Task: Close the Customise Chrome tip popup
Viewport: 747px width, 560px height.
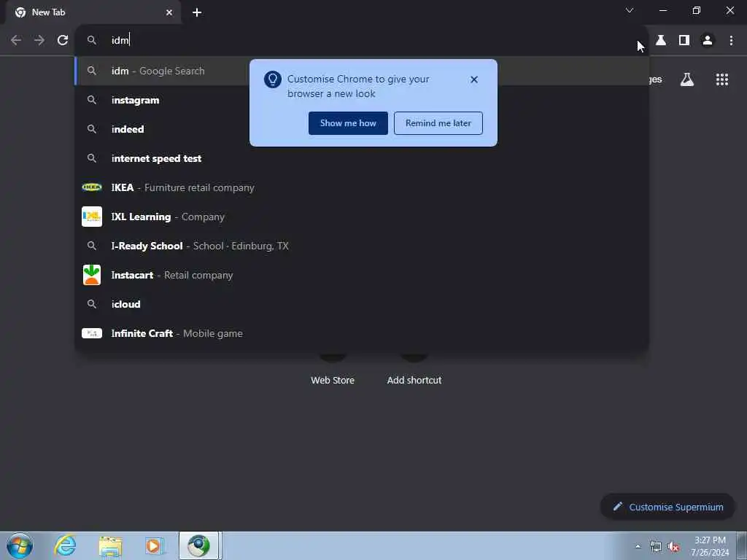Action: point(474,79)
